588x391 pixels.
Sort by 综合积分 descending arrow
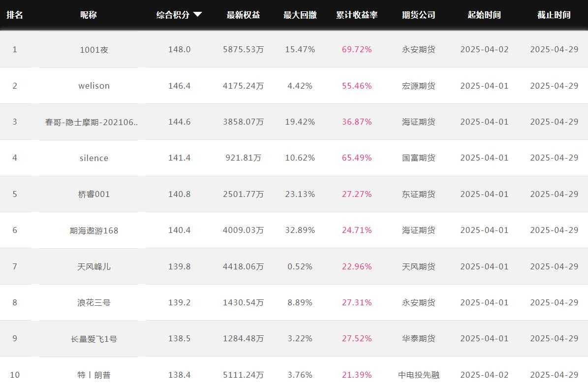tap(198, 15)
